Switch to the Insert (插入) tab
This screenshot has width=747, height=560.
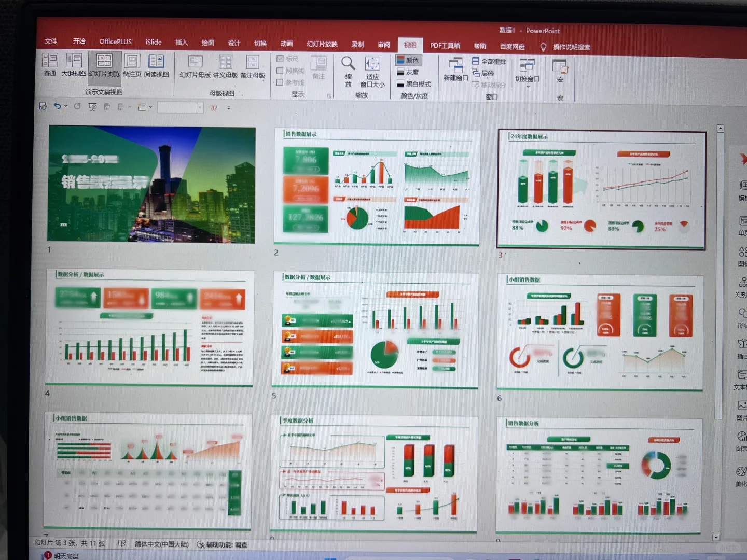(x=182, y=43)
